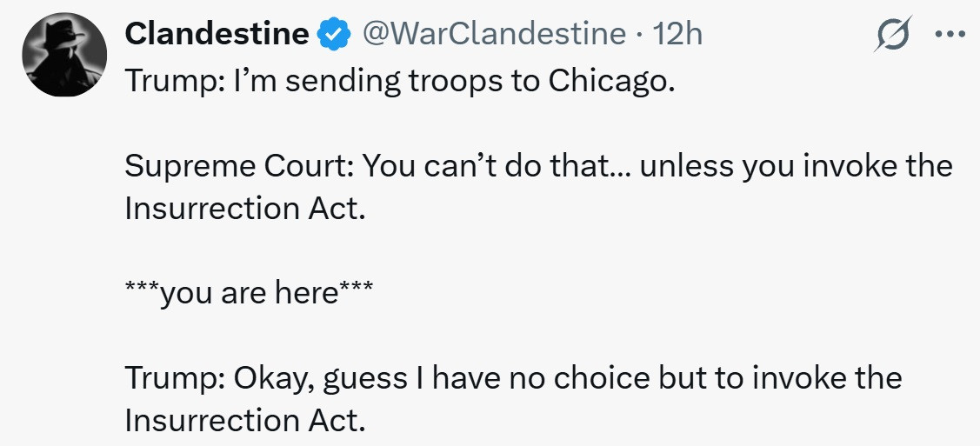The image size is (980, 446).
Task: Click the Clandestine display name
Action: click(217, 35)
